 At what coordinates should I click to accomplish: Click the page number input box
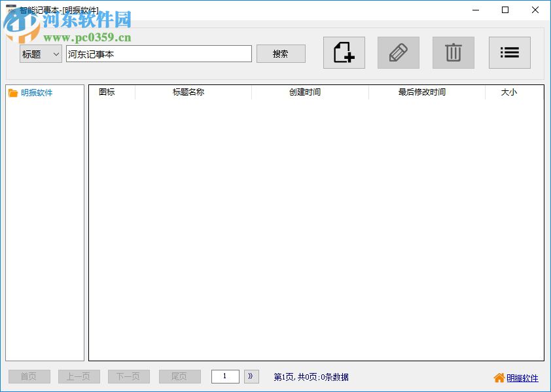click(x=225, y=376)
